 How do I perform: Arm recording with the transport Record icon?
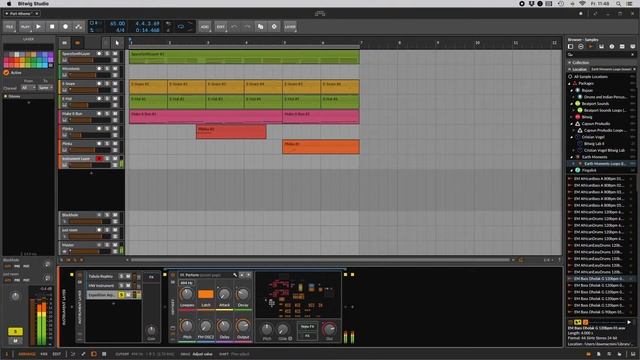coord(65,27)
